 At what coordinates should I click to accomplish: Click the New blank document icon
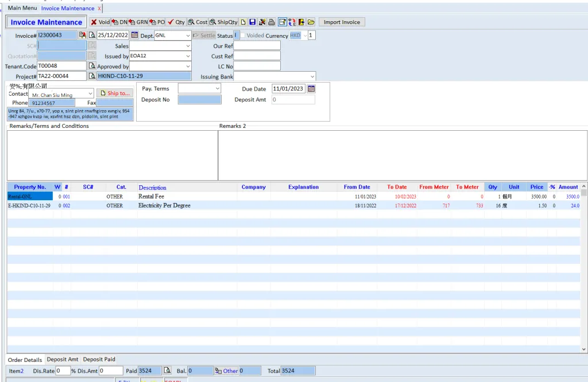click(243, 22)
